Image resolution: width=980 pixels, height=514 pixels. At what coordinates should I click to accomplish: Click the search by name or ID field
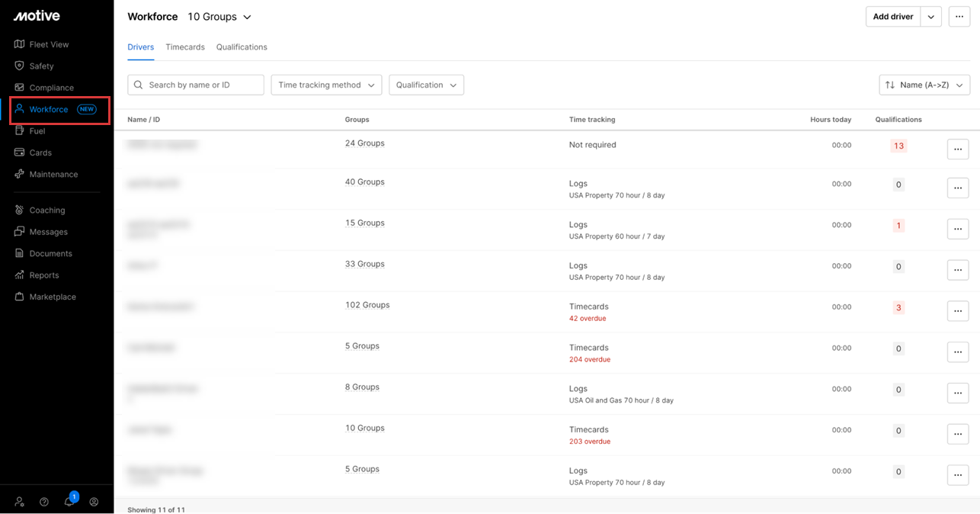point(196,85)
